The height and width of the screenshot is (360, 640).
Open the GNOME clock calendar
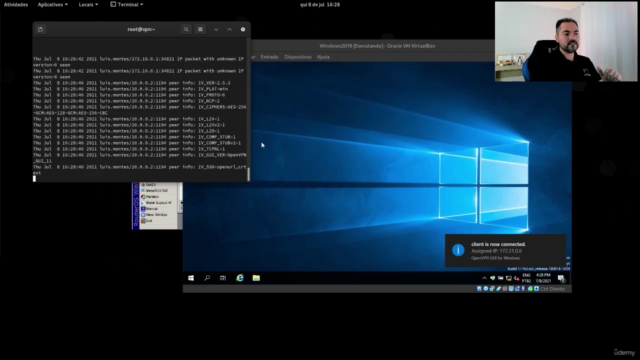[320, 4]
